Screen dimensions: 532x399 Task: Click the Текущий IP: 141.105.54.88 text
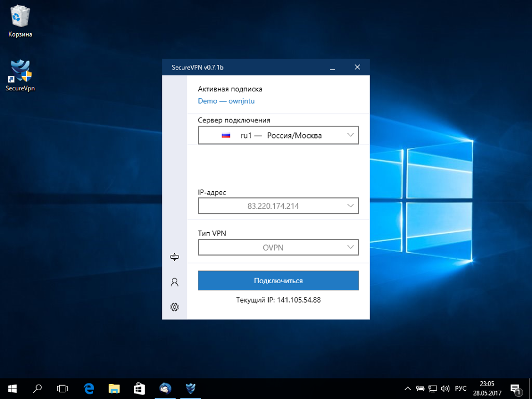click(278, 300)
